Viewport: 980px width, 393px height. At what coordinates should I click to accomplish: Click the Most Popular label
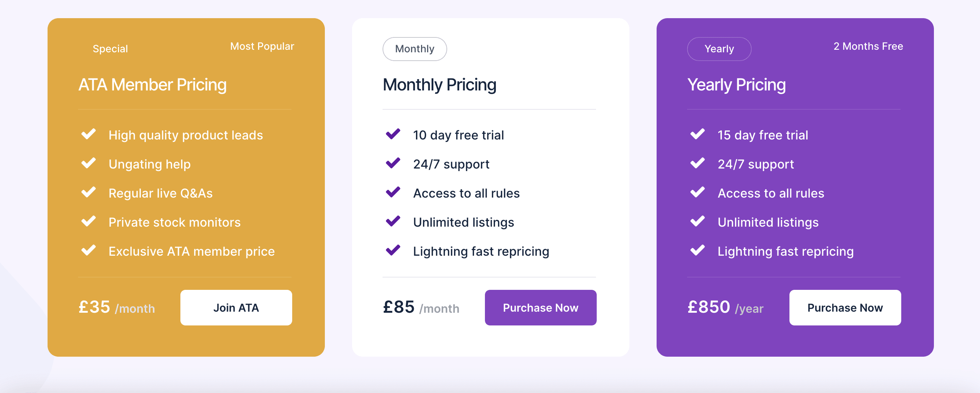tap(262, 46)
